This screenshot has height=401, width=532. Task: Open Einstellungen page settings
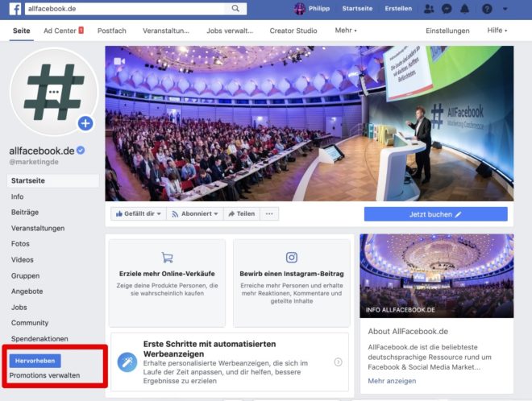447,31
